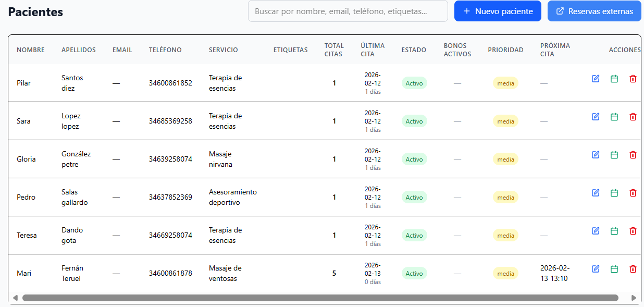Open calendar icon for Sara's row

(x=614, y=117)
